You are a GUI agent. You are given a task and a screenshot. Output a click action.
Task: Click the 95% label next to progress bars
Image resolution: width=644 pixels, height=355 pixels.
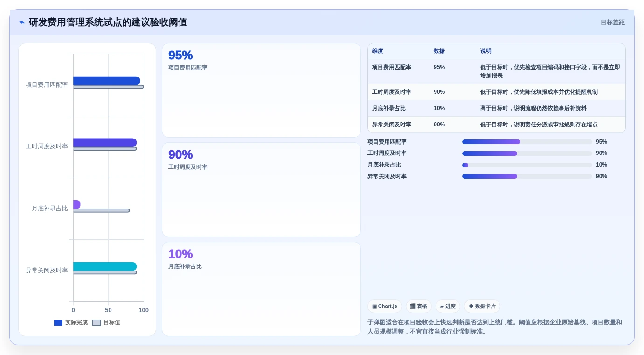[602, 142]
